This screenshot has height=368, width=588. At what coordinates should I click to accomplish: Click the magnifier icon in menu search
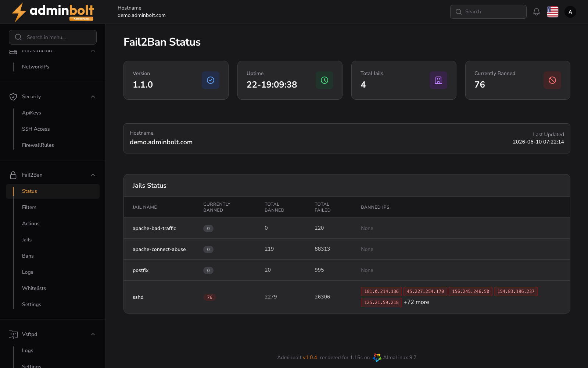pos(18,37)
